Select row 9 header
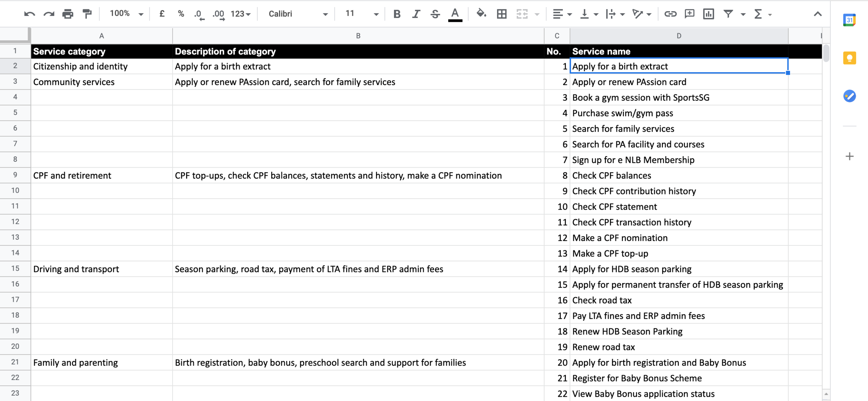This screenshot has height=401, width=868. pos(15,175)
